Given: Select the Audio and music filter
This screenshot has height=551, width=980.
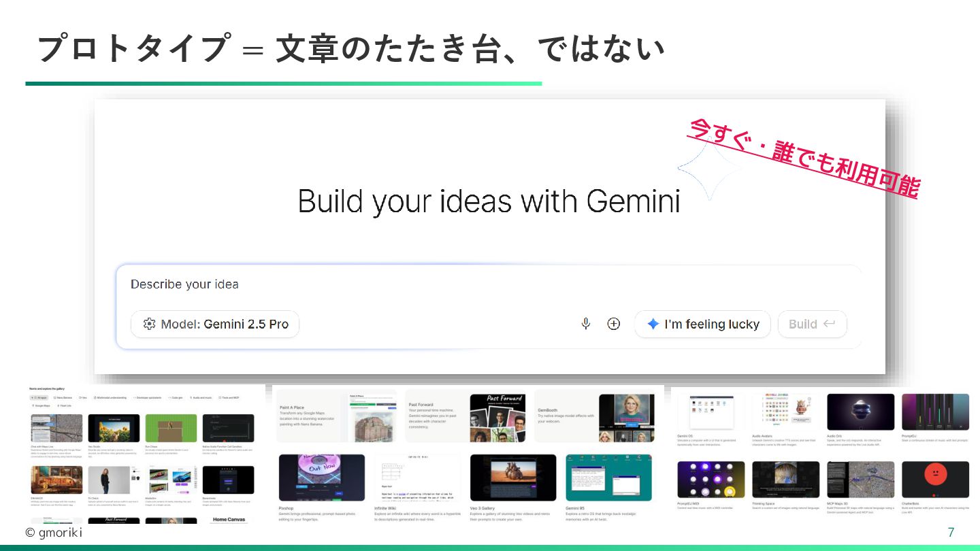Looking at the screenshot, I should click(201, 397).
